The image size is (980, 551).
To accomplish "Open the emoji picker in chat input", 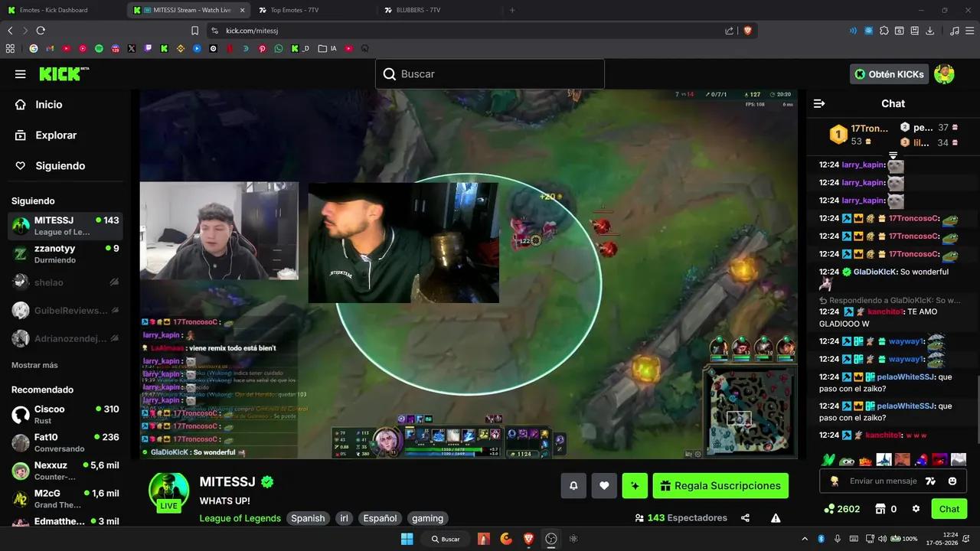I will (952, 481).
